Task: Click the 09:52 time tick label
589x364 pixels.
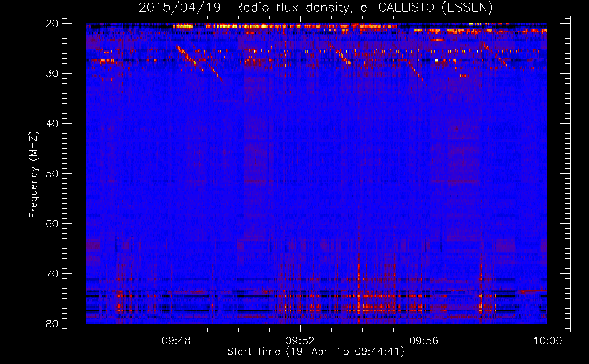Action: click(x=300, y=341)
